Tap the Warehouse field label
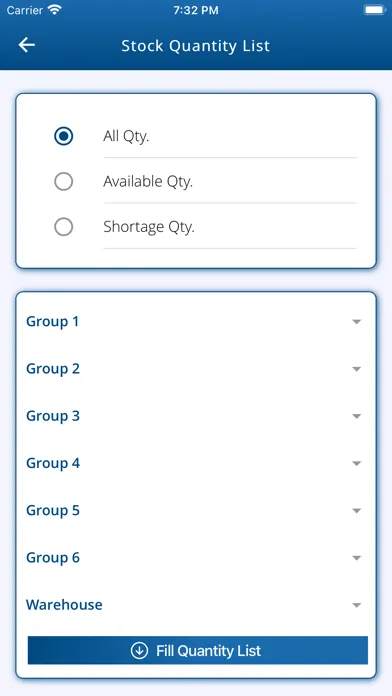The height and width of the screenshot is (696, 392). tap(64, 605)
